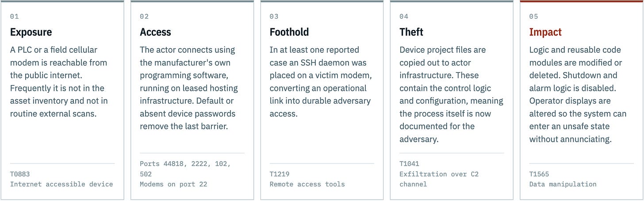Screen dimensions: 644x201
Task: Open 'Exfiltration over C2 channel' text
Action: [x=439, y=179]
